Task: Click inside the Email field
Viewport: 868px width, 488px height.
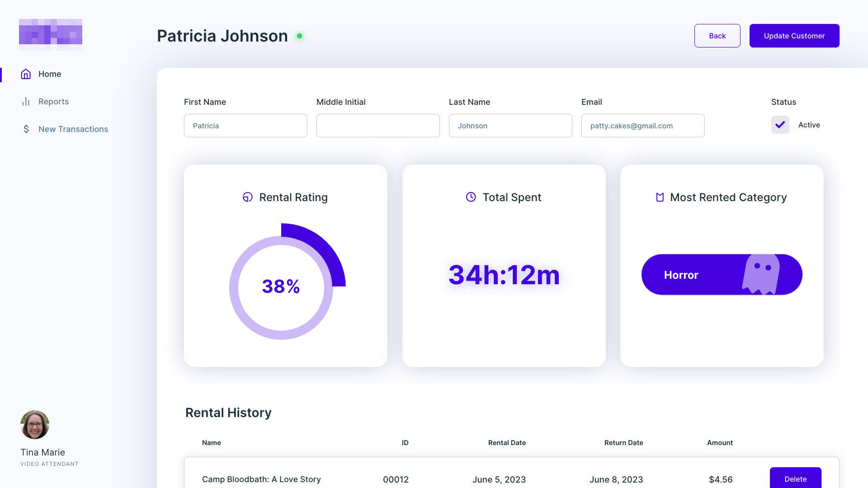Action: tap(642, 126)
